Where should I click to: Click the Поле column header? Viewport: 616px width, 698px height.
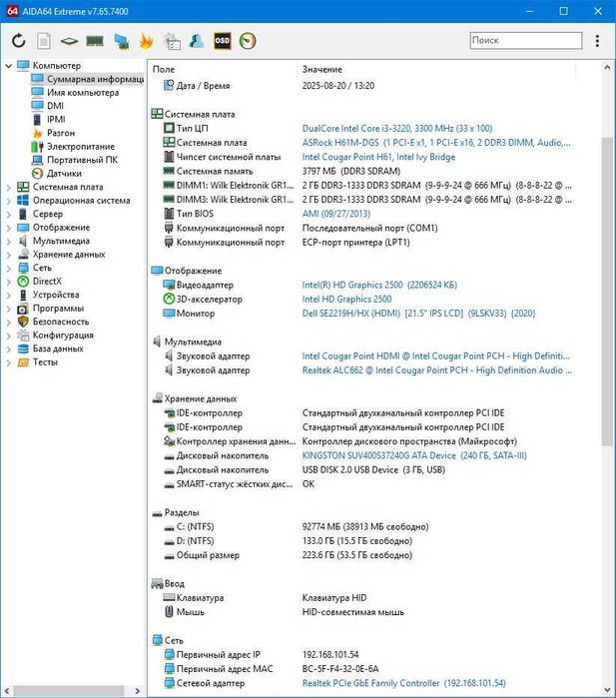tap(164, 70)
